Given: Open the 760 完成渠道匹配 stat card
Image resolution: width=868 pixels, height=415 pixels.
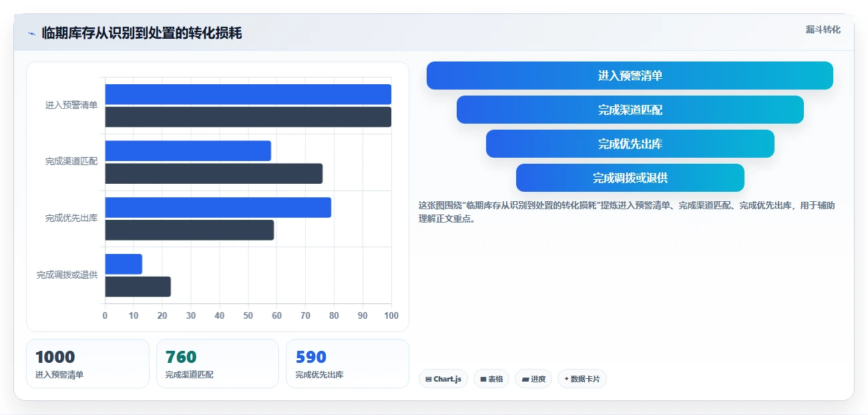Looking at the screenshot, I should click(218, 364).
